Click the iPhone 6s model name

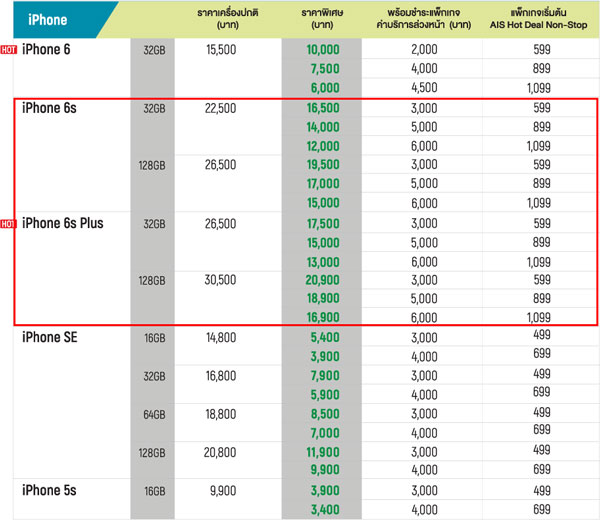[49, 108]
